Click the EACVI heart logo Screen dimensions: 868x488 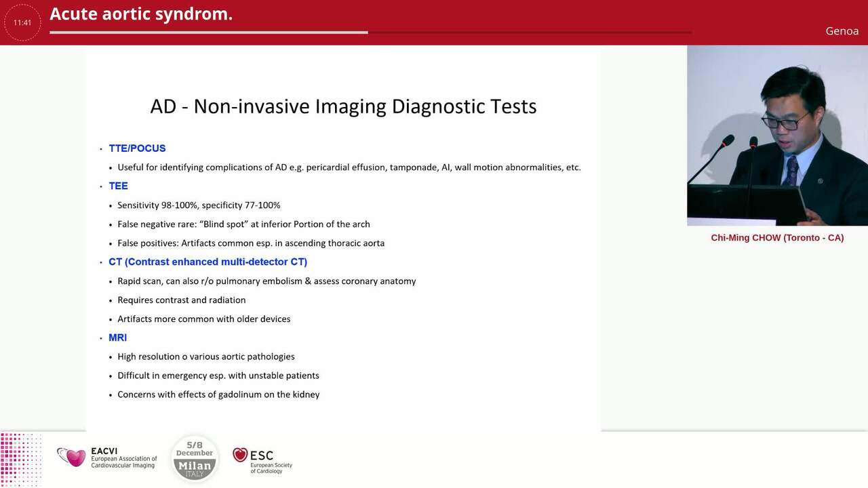click(71, 457)
